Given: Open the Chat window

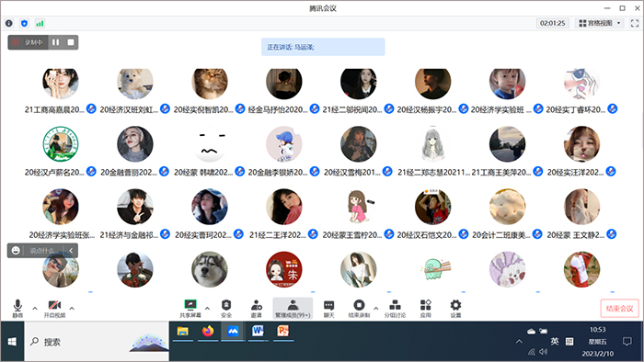Looking at the screenshot, I should 328,309.
